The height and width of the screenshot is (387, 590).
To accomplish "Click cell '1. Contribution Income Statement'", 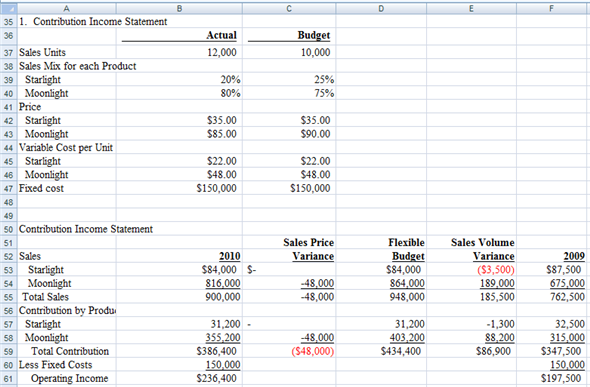I will pos(93,21).
